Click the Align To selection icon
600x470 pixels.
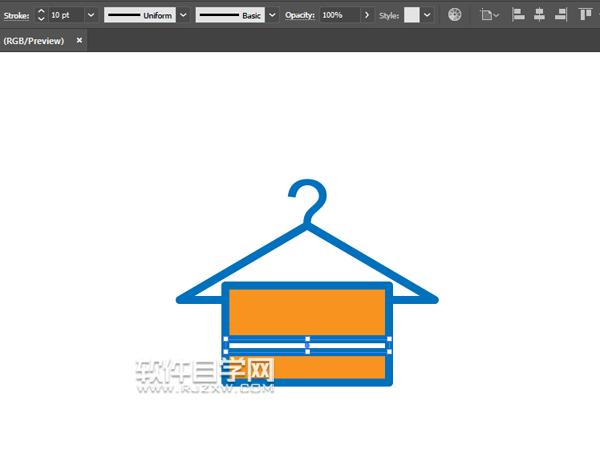(x=489, y=16)
